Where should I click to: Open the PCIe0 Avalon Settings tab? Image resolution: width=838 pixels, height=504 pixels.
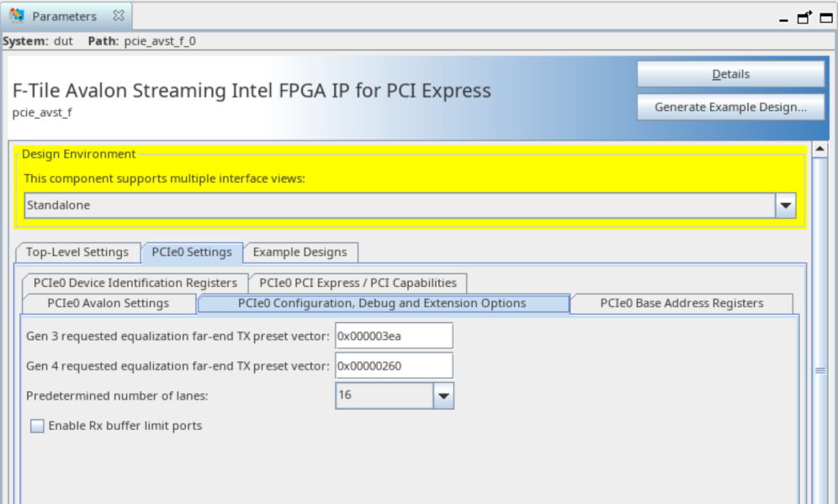click(x=108, y=304)
